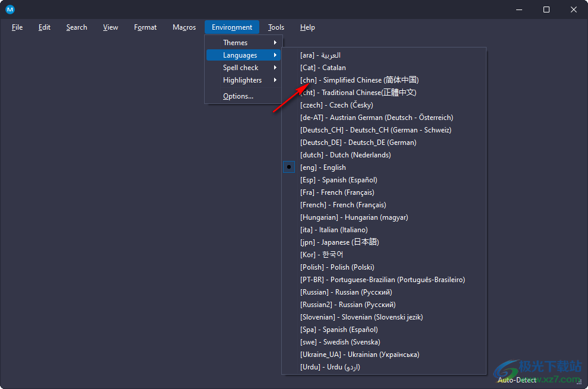Select the [ara] Arabic language
588x389 pixels.
tap(384, 55)
